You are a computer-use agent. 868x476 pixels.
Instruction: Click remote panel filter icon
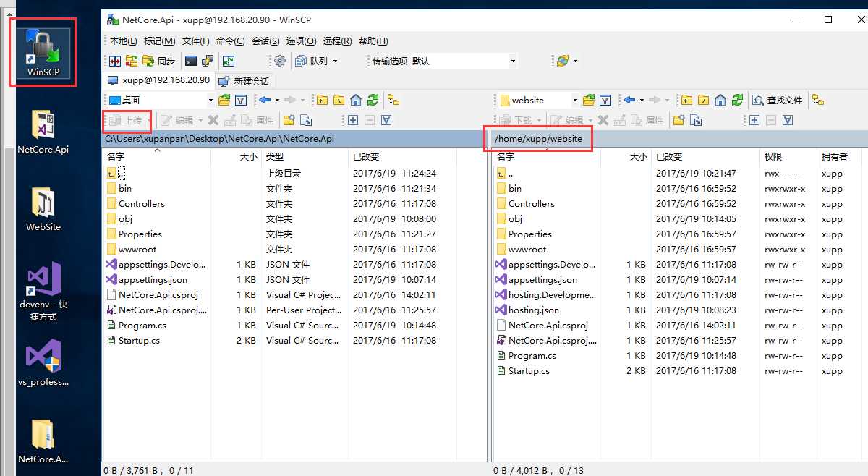click(x=605, y=100)
